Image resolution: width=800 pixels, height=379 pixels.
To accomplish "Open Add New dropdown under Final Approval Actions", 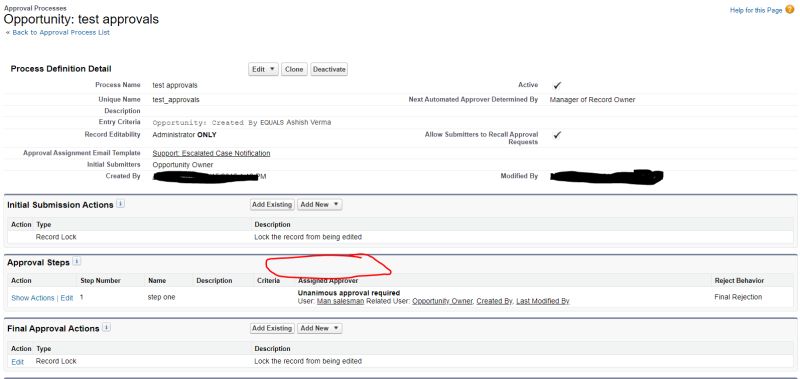I will [319, 329].
